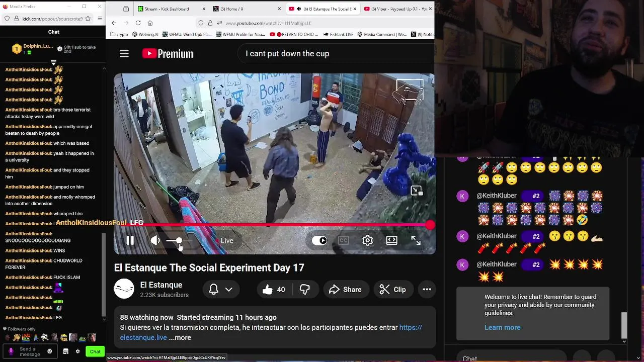
Task: Click Learn more in live chat notice
Action: coord(502,327)
